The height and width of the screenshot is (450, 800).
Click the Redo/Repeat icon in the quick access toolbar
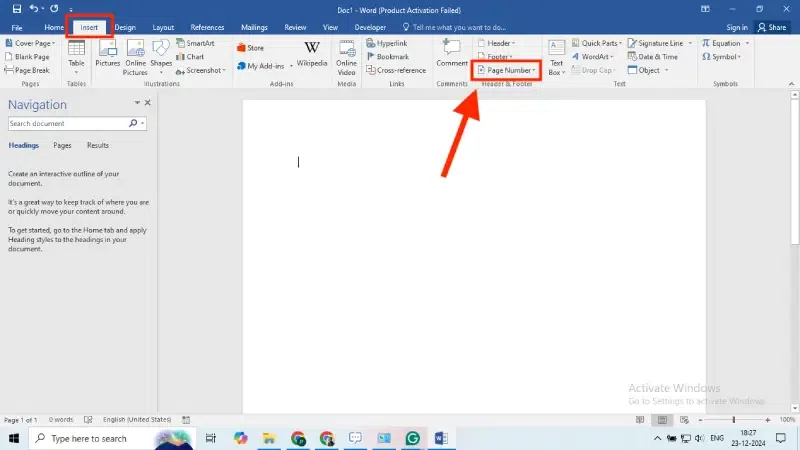pyautogui.click(x=54, y=9)
